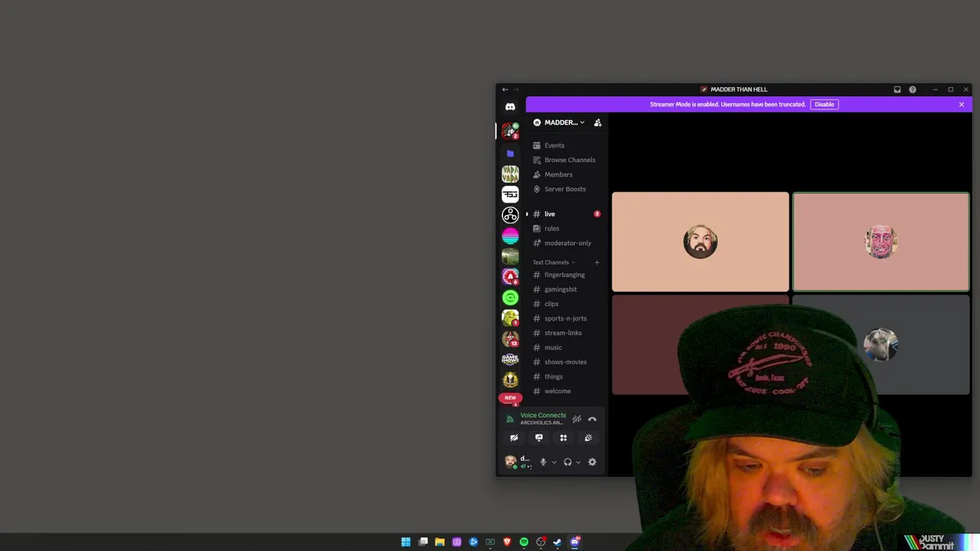Click Voice Connected status text

tap(544, 416)
